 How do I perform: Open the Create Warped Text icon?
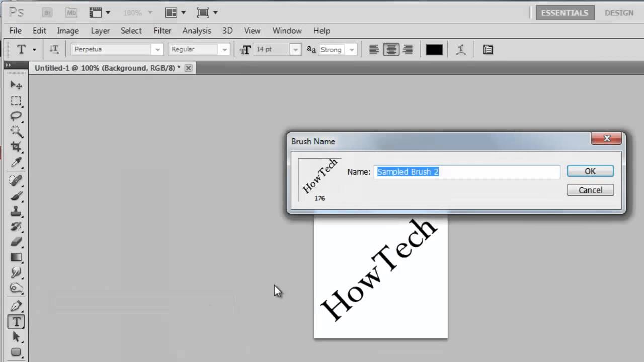pyautogui.click(x=461, y=49)
